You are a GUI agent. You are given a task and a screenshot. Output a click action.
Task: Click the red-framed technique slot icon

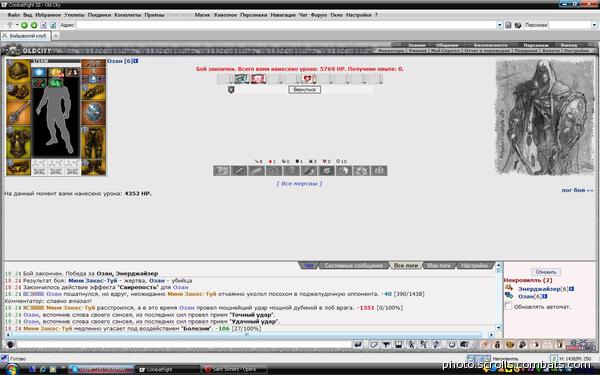(x=258, y=79)
